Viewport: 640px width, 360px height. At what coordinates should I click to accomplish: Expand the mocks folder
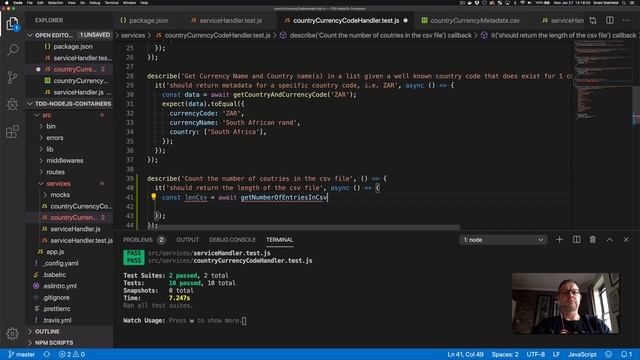(45, 195)
